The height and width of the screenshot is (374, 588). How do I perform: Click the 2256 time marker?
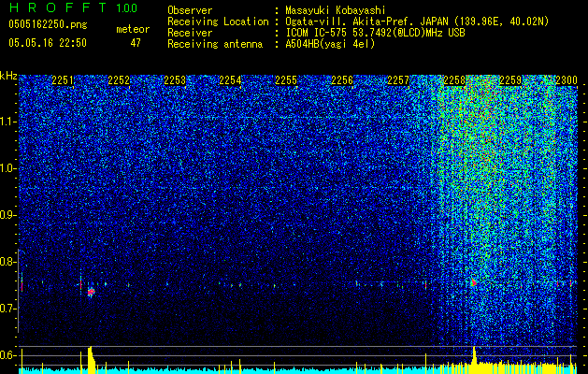click(x=342, y=80)
